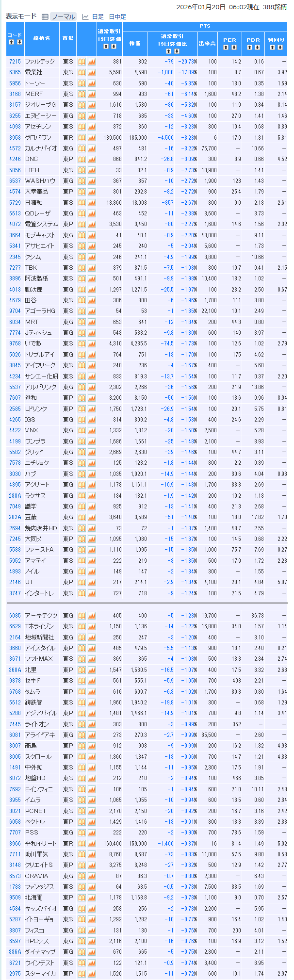Open stock code 7215 link

(15, 62)
